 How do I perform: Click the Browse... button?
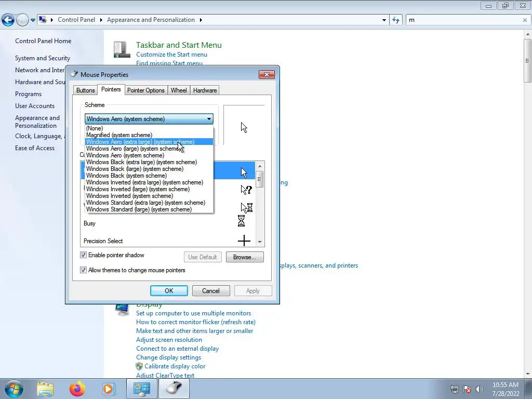click(x=245, y=257)
